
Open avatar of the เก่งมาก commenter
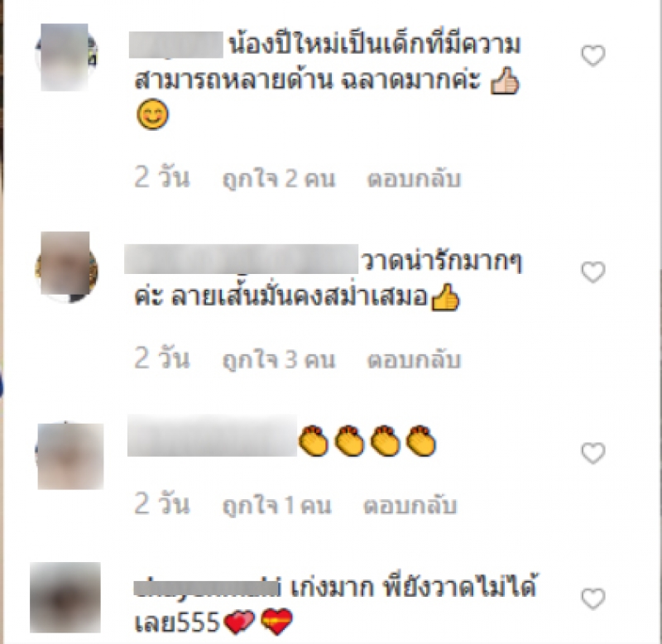coord(65,598)
